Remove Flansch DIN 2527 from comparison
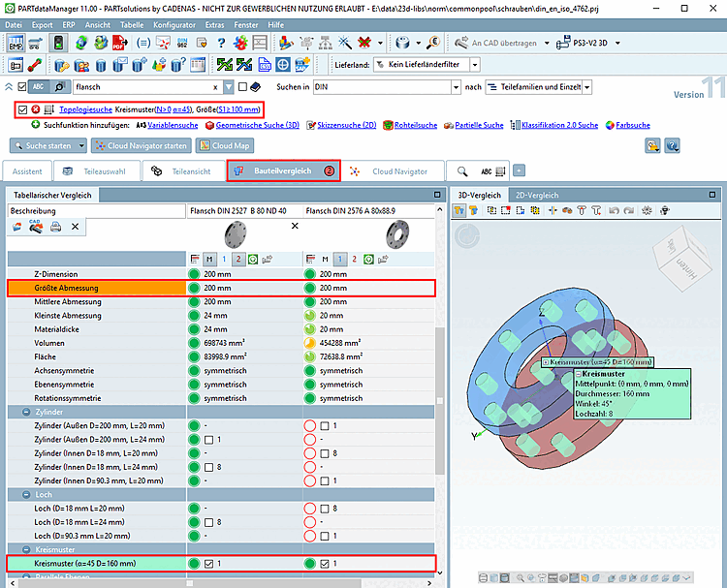The height and width of the screenshot is (588, 727). (x=295, y=226)
